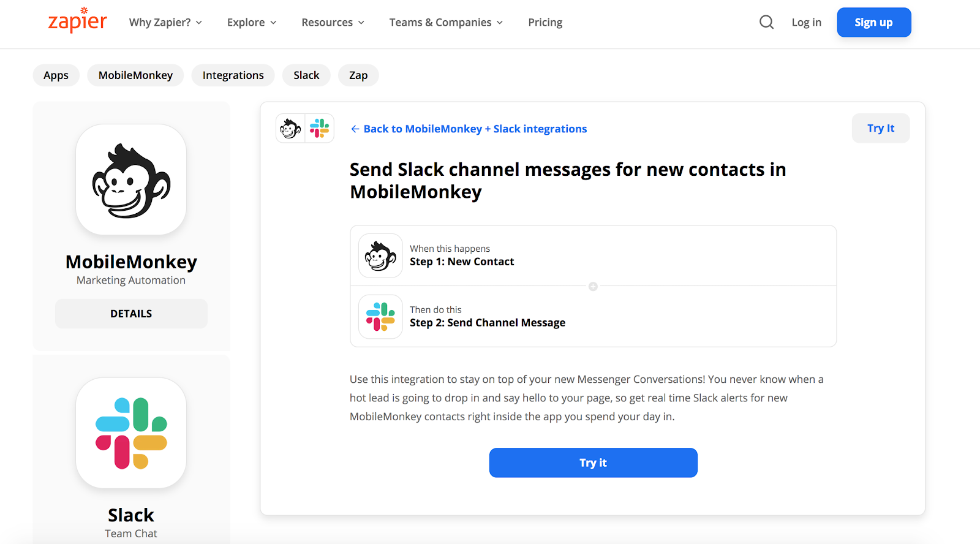Select Step 2: Send Channel Message row
Image resolution: width=980 pixels, height=544 pixels.
pyautogui.click(x=593, y=317)
